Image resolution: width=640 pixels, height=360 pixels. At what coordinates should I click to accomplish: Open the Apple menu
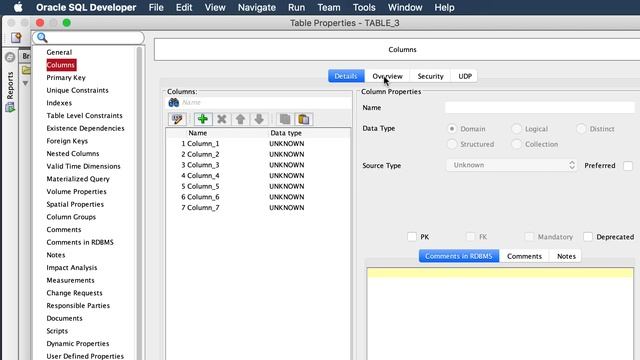point(18,7)
